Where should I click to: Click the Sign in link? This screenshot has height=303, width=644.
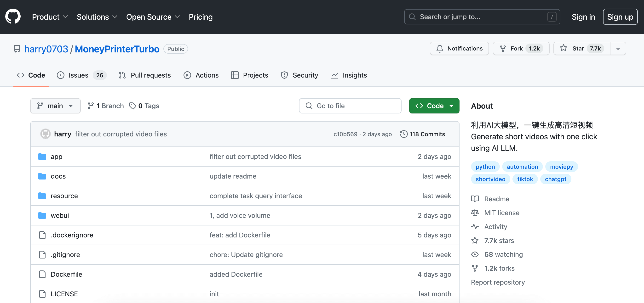(x=583, y=17)
